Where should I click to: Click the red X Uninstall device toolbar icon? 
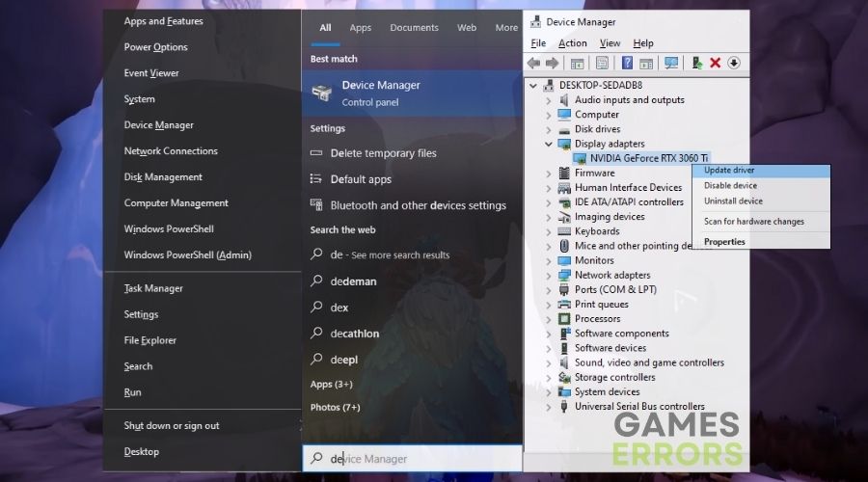tap(716, 63)
